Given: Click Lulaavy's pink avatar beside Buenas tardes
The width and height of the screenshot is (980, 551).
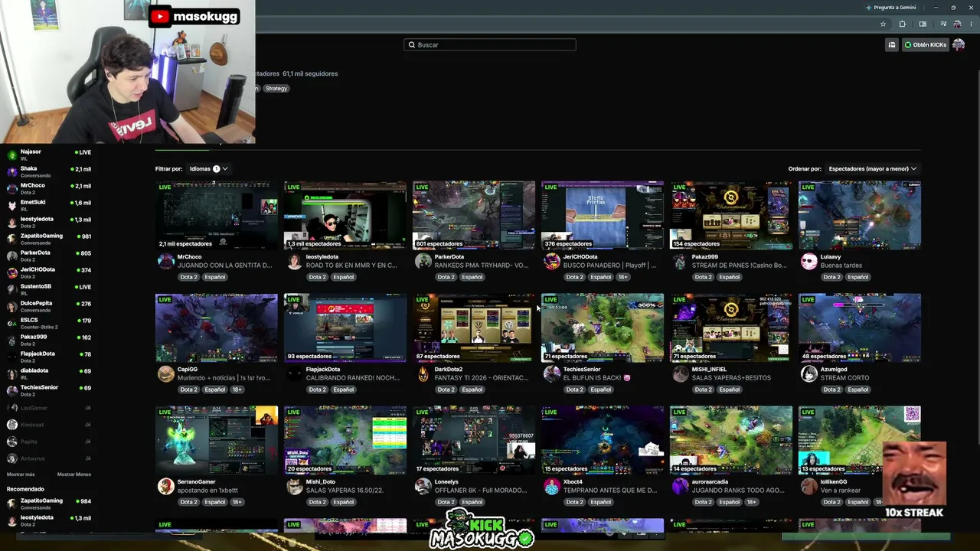Looking at the screenshot, I should [809, 262].
